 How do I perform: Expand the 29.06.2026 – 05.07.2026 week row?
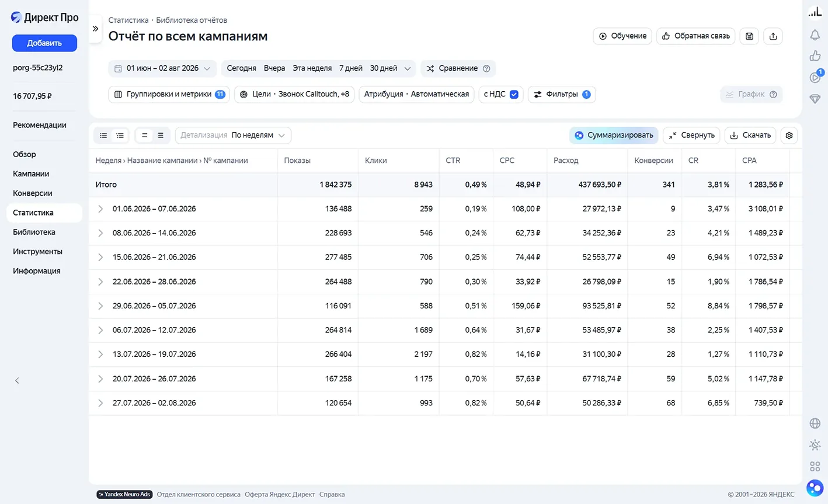(x=100, y=306)
